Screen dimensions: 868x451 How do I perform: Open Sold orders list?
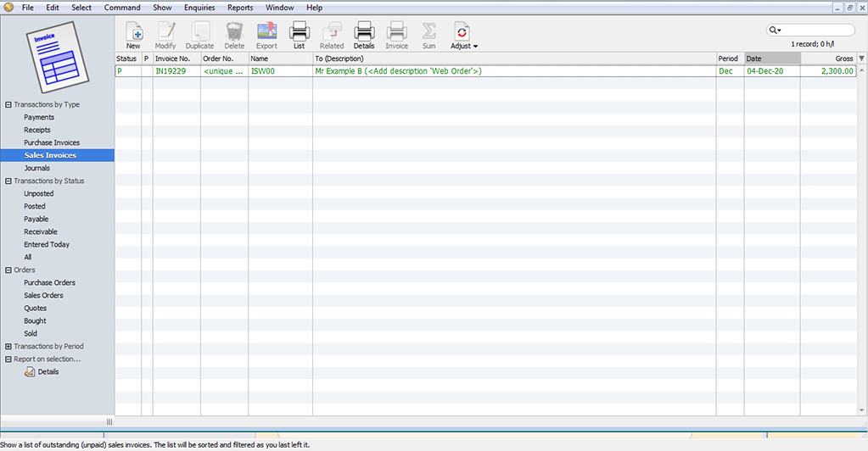coord(31,334)
